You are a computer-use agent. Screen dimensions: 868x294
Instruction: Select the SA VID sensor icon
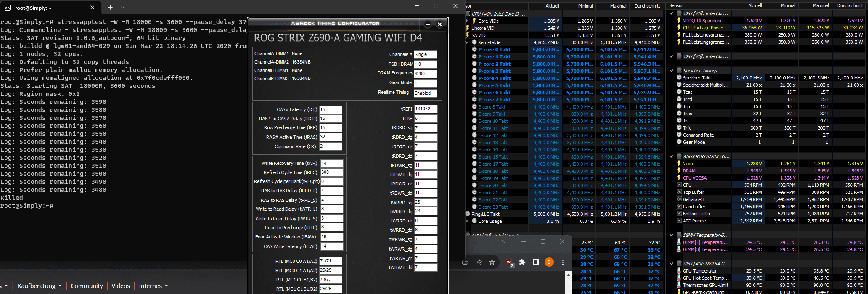(468, 35)
